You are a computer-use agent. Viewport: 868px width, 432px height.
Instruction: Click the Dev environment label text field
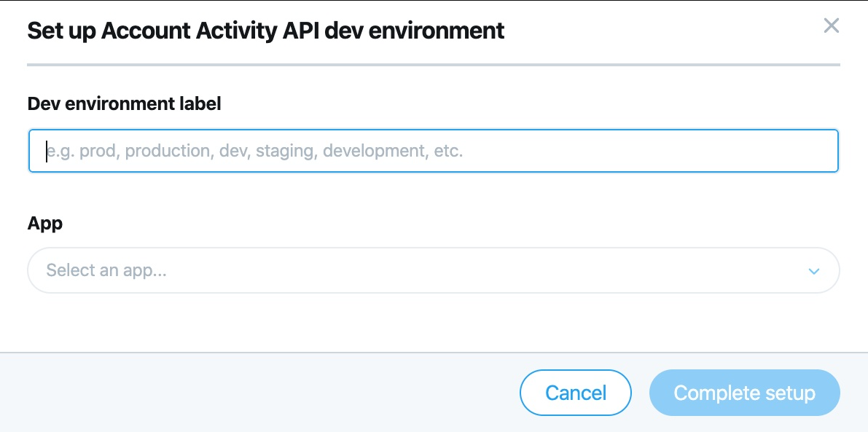pyautogui.click(x=434, y=151)
